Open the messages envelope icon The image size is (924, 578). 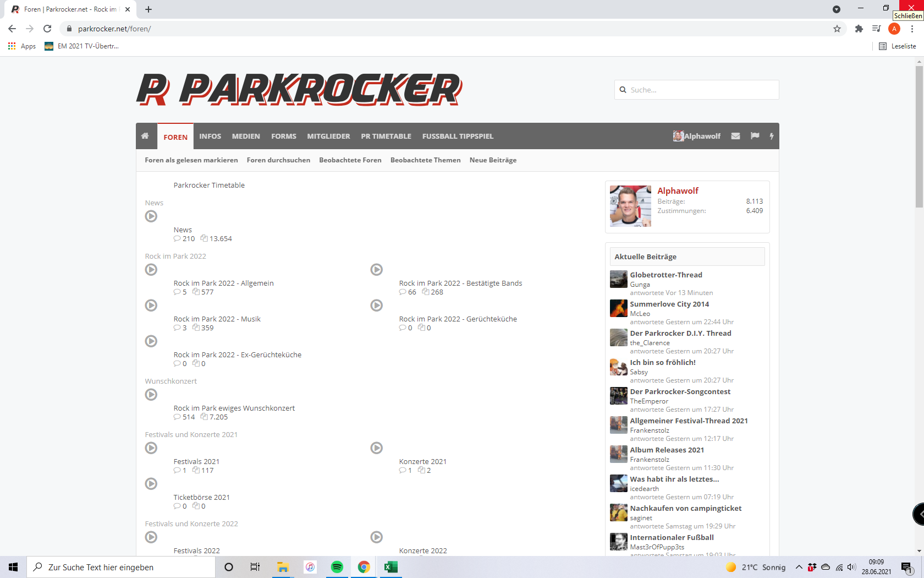(735, 136)
